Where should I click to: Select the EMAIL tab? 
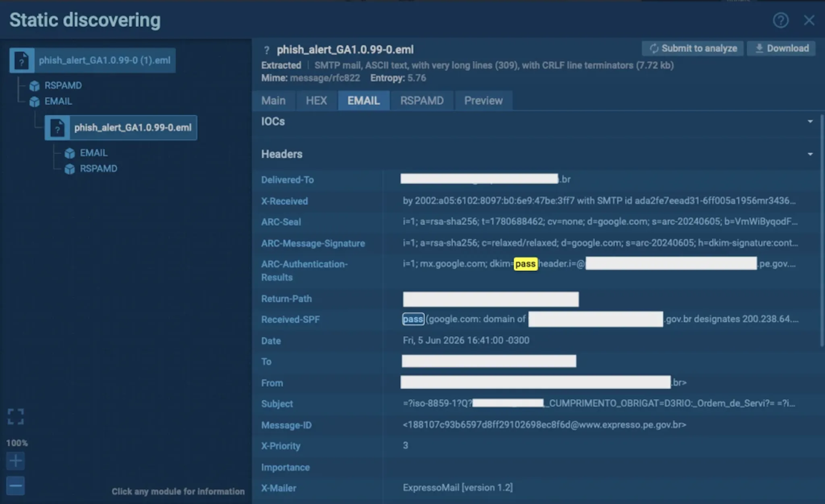[364, 101]
